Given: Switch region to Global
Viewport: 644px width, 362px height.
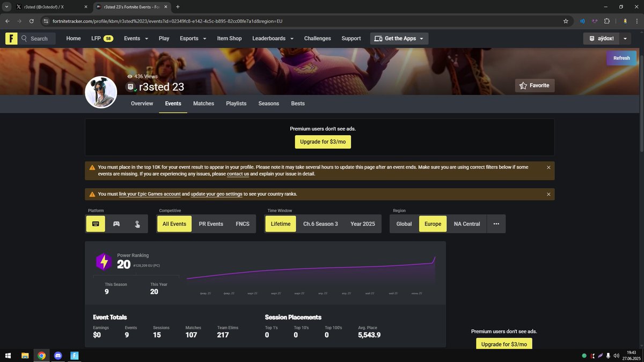Looking at the screenshot, I should (404, 224).
